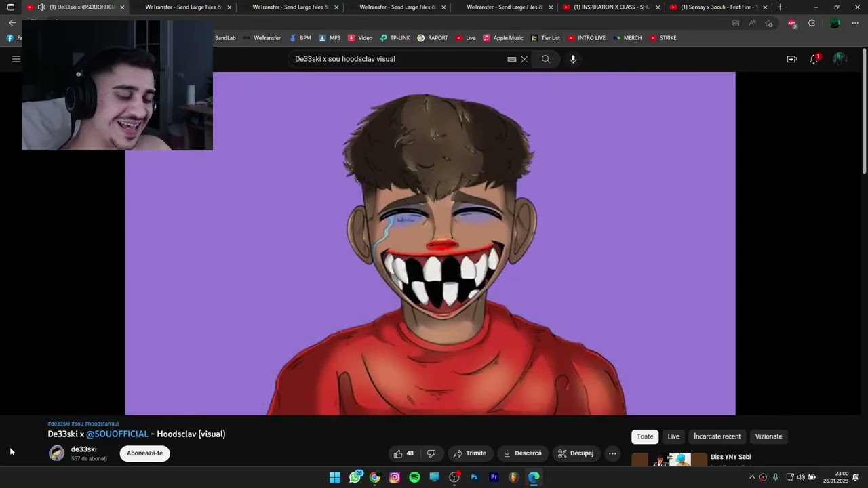Like the Hoodsclav video
This screenshot has width=868, height=488.
click(x=404, y=453)
